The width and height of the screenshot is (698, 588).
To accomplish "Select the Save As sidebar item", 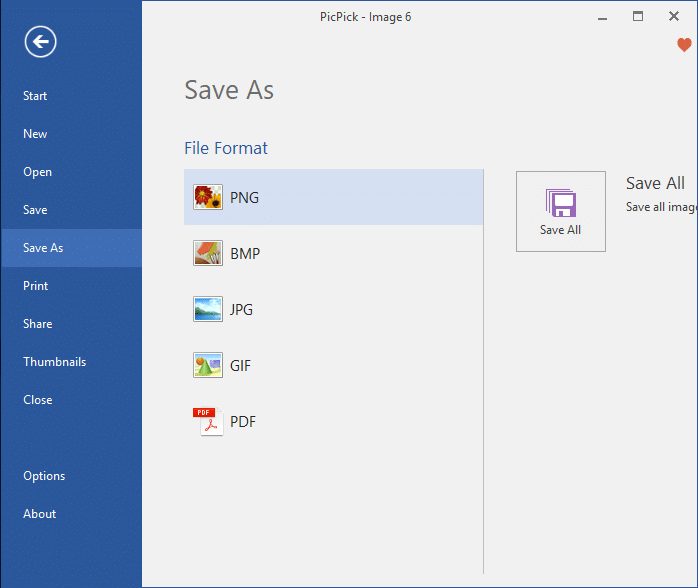I will 43,248.
